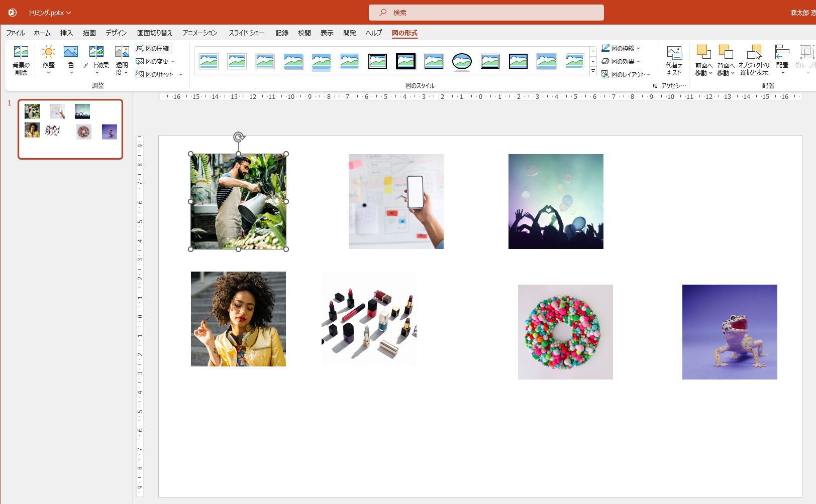
Task: Open the 配置 align menu
Action: point(782,60)
